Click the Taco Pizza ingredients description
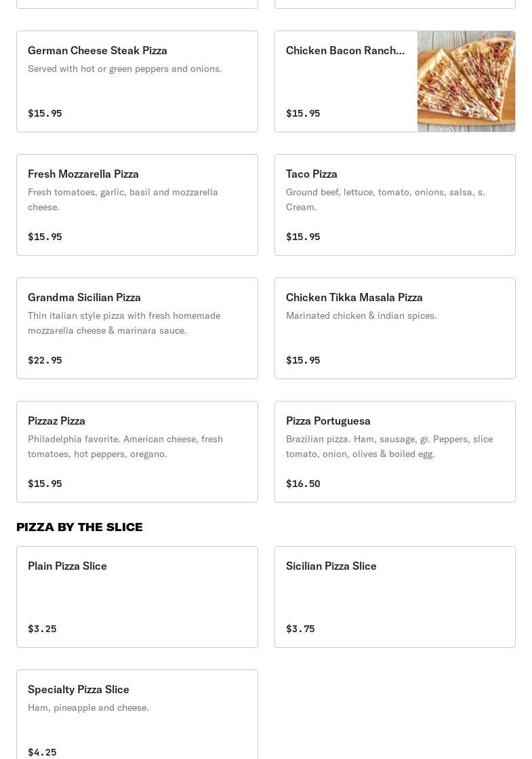Image resolution: width=532 pixels, height=759 pixels. [385, 199]
